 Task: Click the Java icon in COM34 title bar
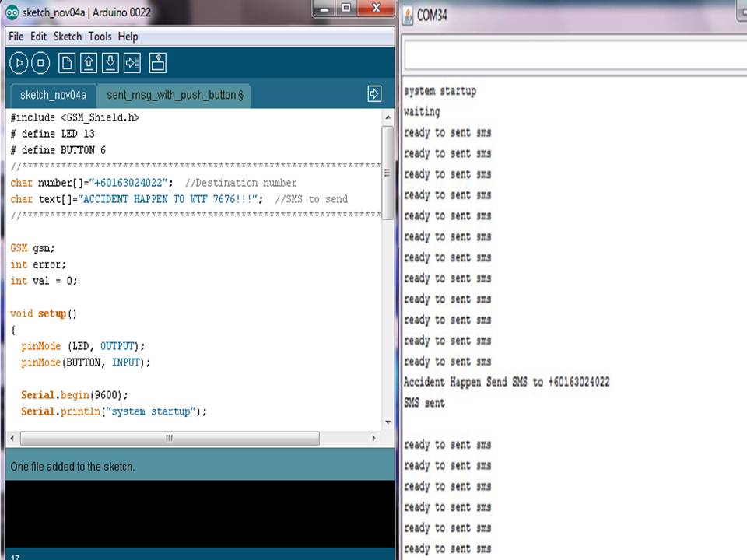coord(408,16)
